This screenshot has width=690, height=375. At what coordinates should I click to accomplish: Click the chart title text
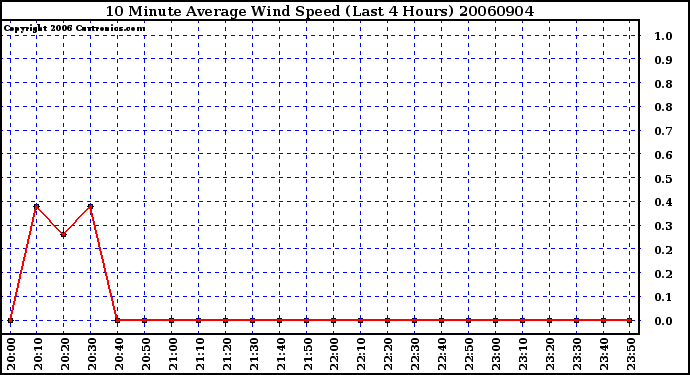point(319,11)
